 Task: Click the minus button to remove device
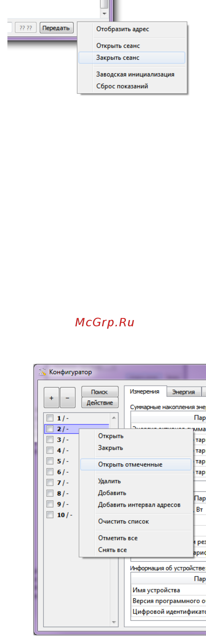click(x=67, y=398)
